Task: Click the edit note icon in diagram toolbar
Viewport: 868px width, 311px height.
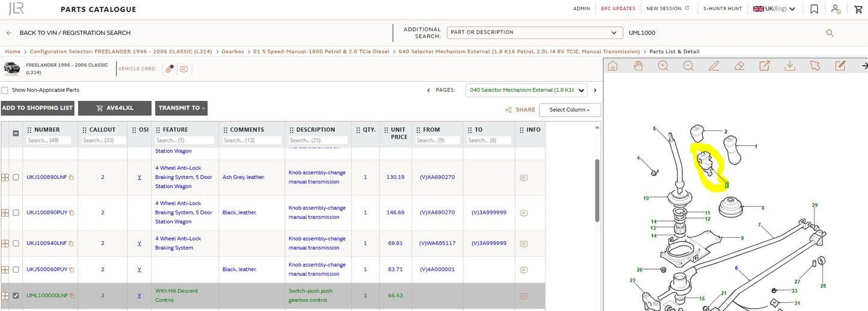Action: click(840, 66)
